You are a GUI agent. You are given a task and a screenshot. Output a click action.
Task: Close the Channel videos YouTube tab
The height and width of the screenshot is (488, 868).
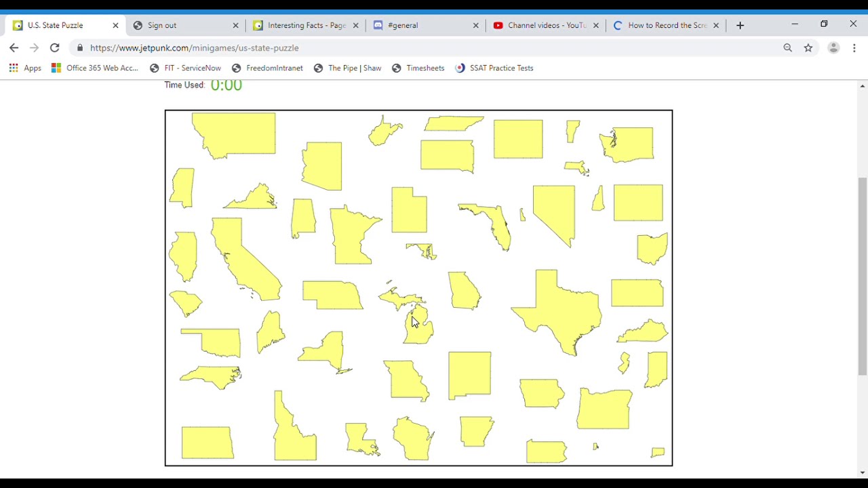click(595, 25)
